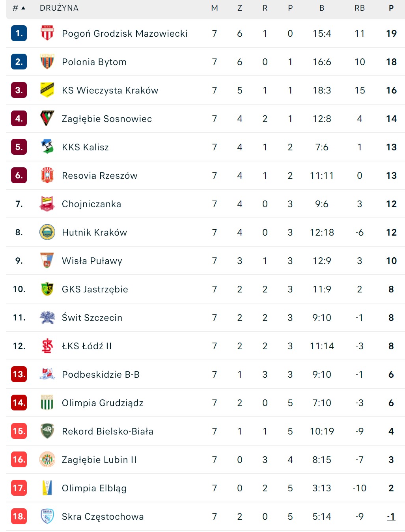The image size is (405, 532).
Task: Click the Skra Częstochowa club badge
Action: (47, 516)
